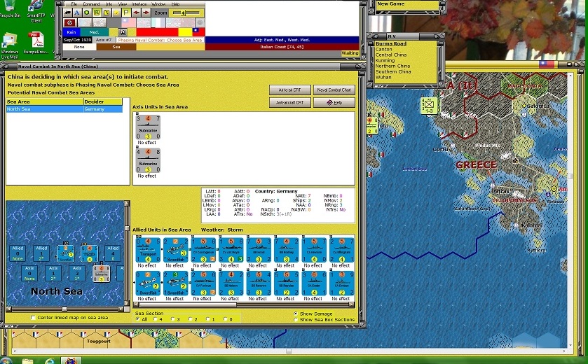Select the second Axis Submarine counter

coord(148,160)
